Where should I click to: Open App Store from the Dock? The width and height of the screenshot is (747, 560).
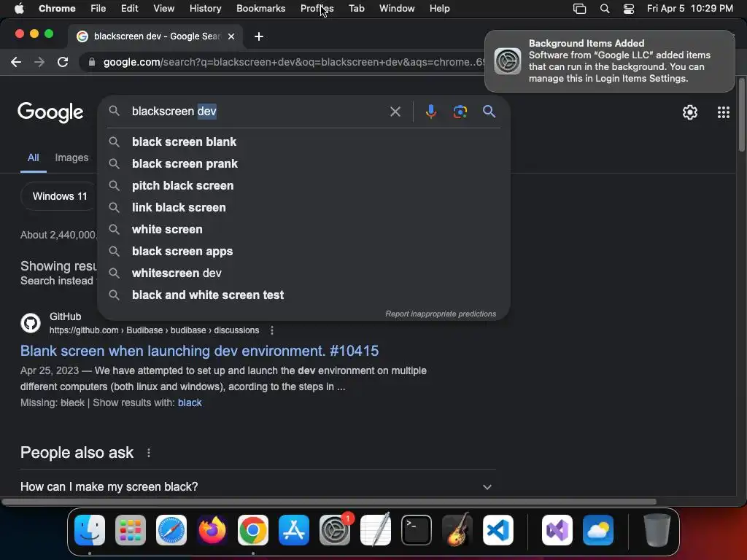point(294,529)
